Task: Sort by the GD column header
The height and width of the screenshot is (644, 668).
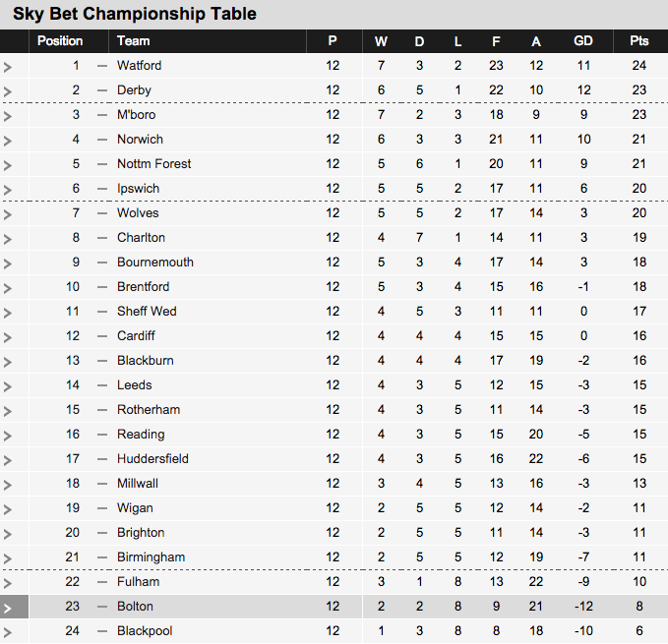Action: click(x=583, y=41)
